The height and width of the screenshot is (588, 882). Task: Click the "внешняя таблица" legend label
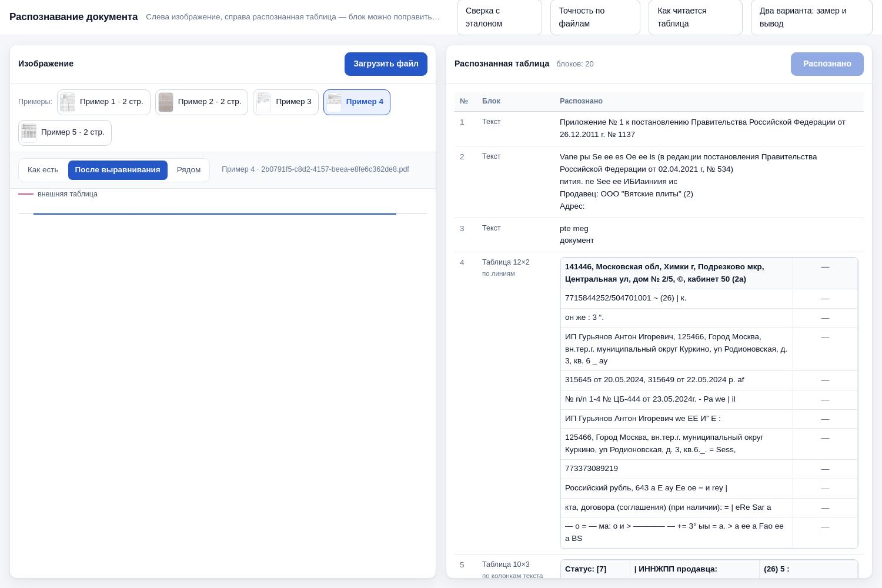tap(68, 194)
